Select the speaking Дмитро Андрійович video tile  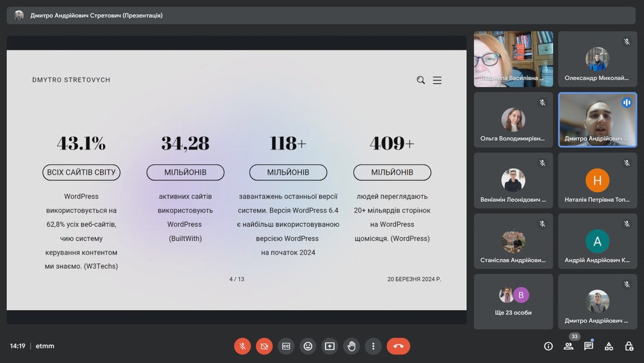tap(598, 120)
